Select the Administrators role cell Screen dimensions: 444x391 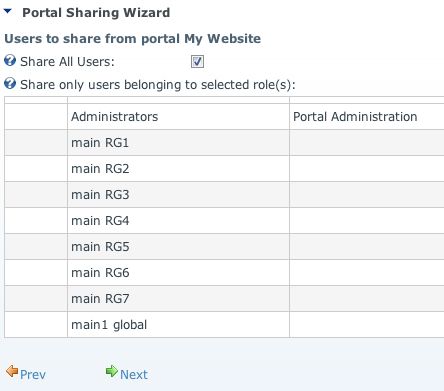point(178,117)
